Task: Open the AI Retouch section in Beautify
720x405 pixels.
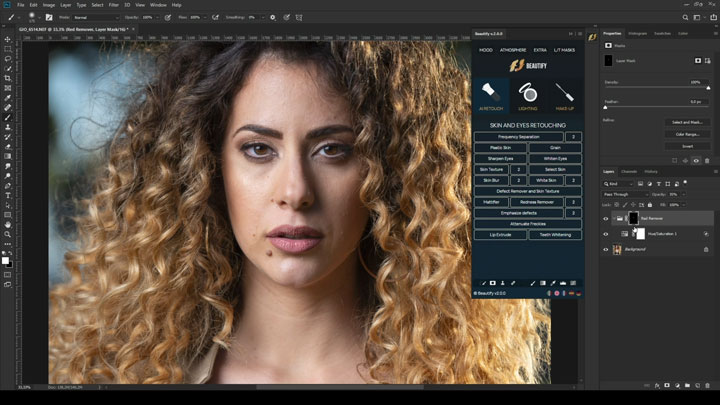Action: (x=491, y=95)
